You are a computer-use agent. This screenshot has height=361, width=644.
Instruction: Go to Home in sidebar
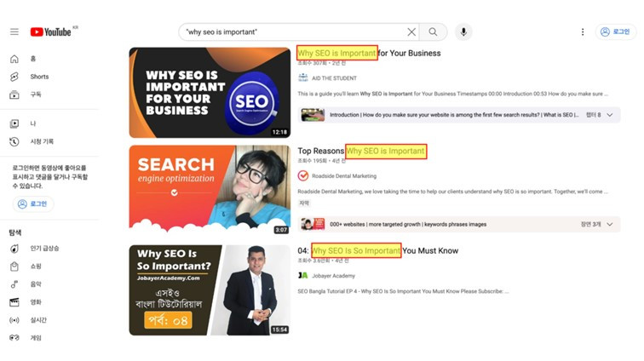point(23,59)
